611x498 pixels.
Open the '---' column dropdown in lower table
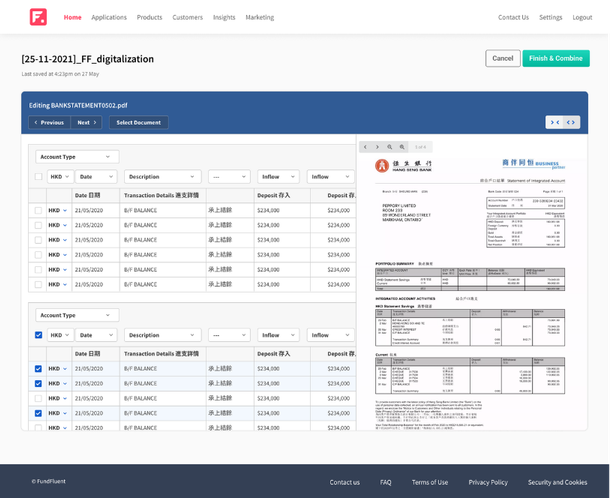tap(229, 335)
